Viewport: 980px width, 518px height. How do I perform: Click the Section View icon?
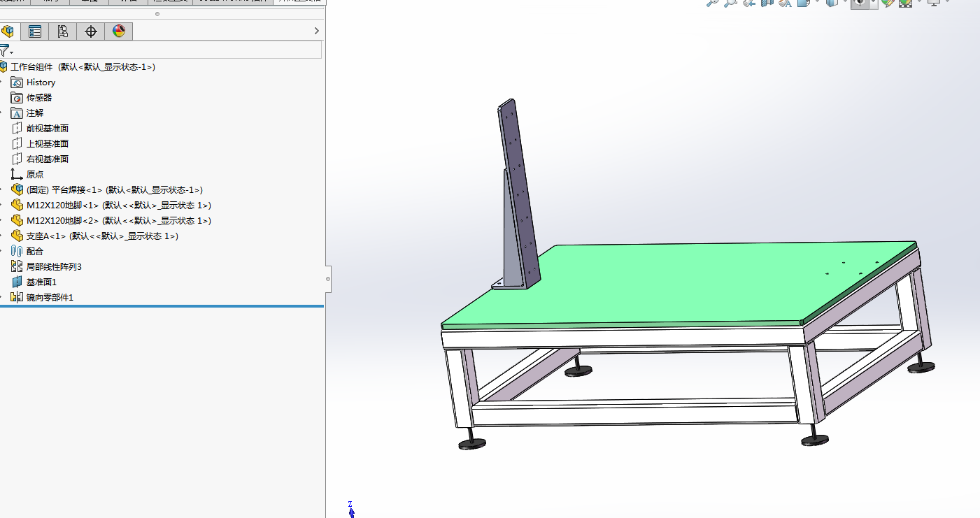[x=767, y=3]
